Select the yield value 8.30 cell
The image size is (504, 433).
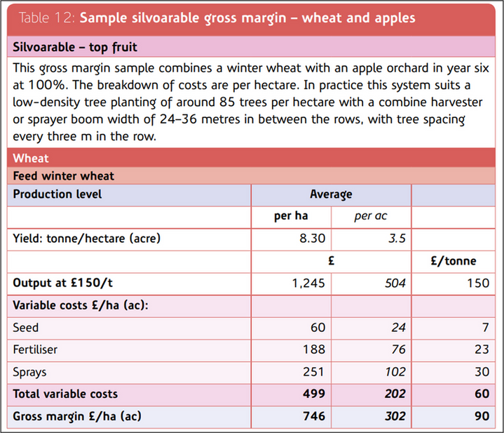coord(313,239)
